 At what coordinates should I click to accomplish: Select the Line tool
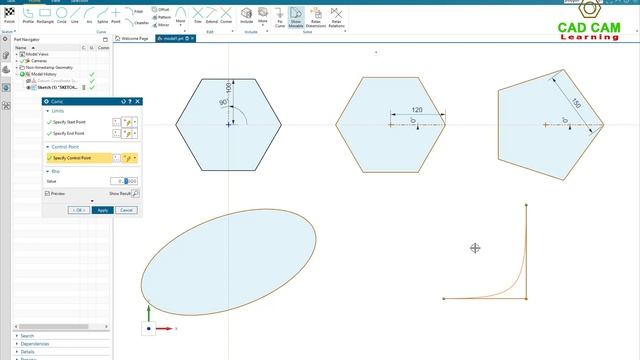[x=75, y=15]
